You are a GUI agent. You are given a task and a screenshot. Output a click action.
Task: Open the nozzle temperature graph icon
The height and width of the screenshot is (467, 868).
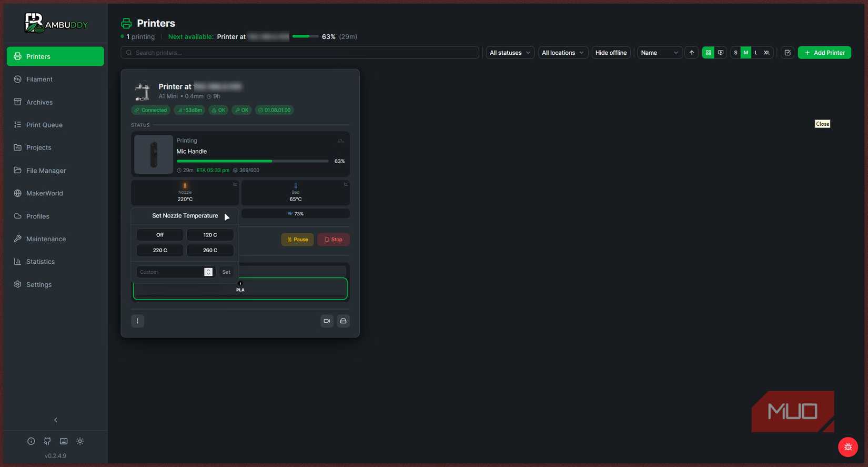235,184
